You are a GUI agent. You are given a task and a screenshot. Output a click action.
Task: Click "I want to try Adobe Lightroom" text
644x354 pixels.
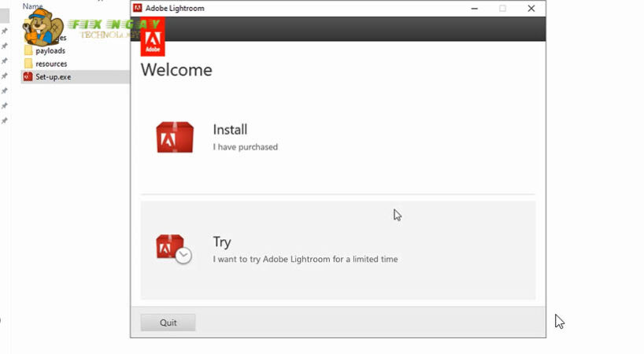tap(305, 260)
